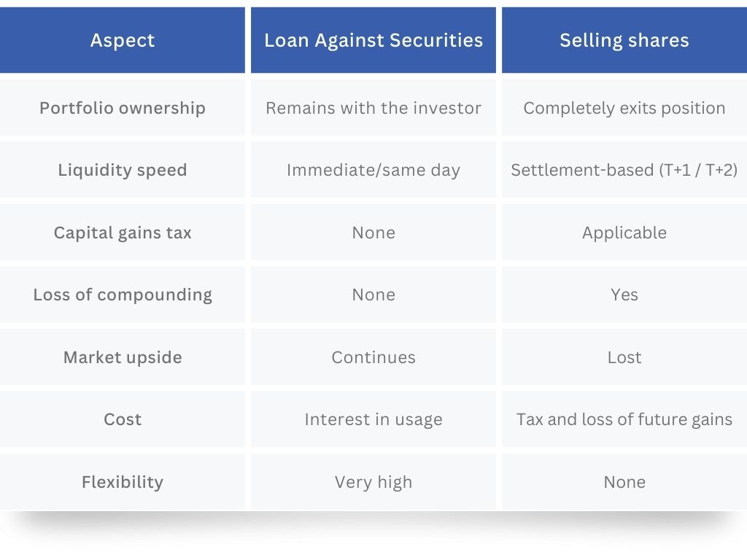
Task: Select the Portfolio ownership row label
Action: coord(123,108)
